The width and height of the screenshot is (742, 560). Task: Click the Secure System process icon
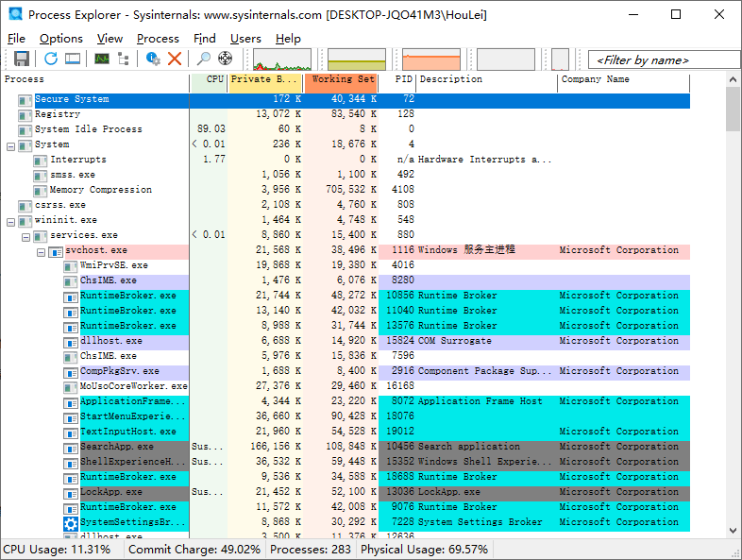(x=25, y=100)
